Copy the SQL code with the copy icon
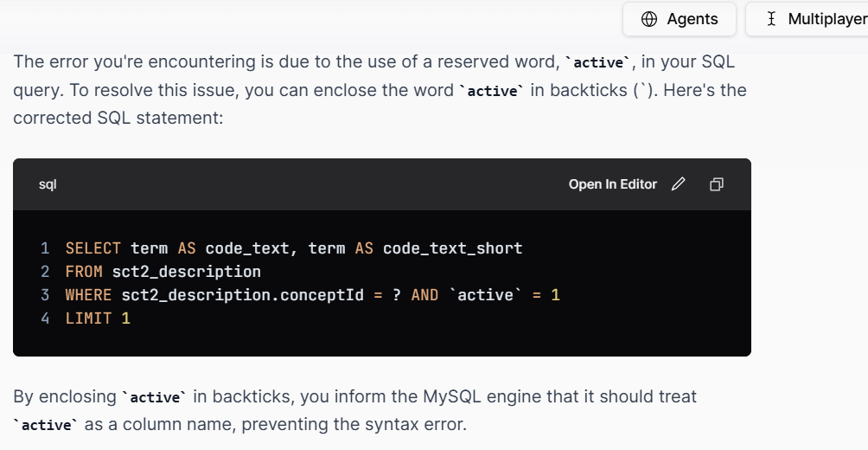This screenshot has height=450, width=868. coord(717,184)
